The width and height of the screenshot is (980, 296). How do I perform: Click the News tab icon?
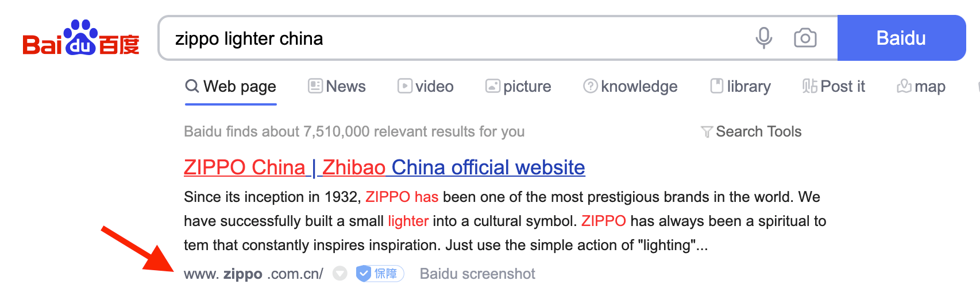tap(315, 86)
